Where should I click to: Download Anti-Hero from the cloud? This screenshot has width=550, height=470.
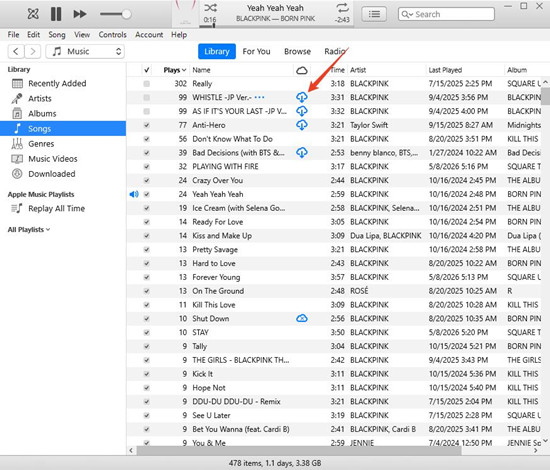302,125
